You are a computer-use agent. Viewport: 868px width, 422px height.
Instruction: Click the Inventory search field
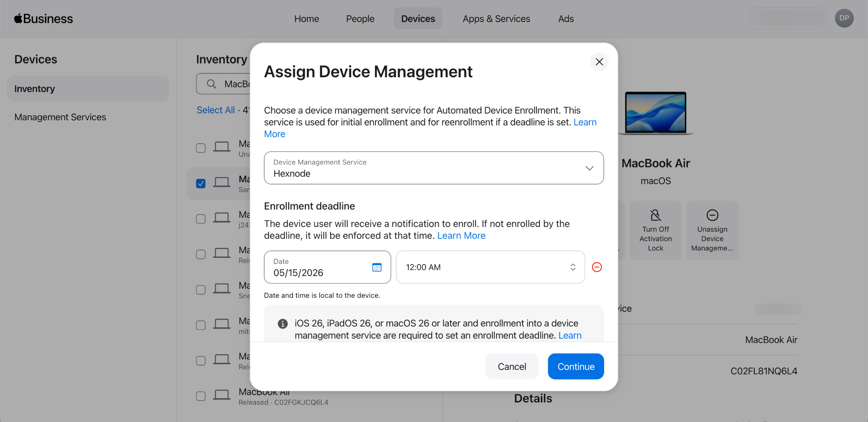point(224,84)
